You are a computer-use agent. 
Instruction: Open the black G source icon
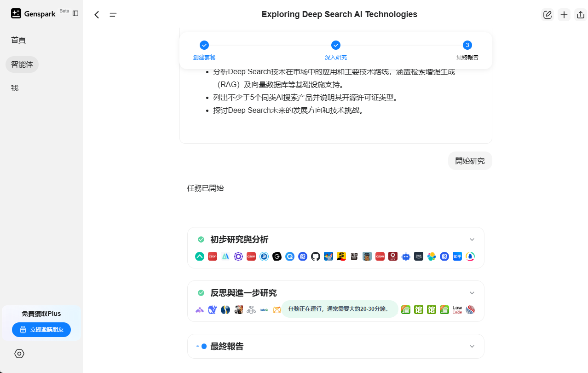pos(277,256)
